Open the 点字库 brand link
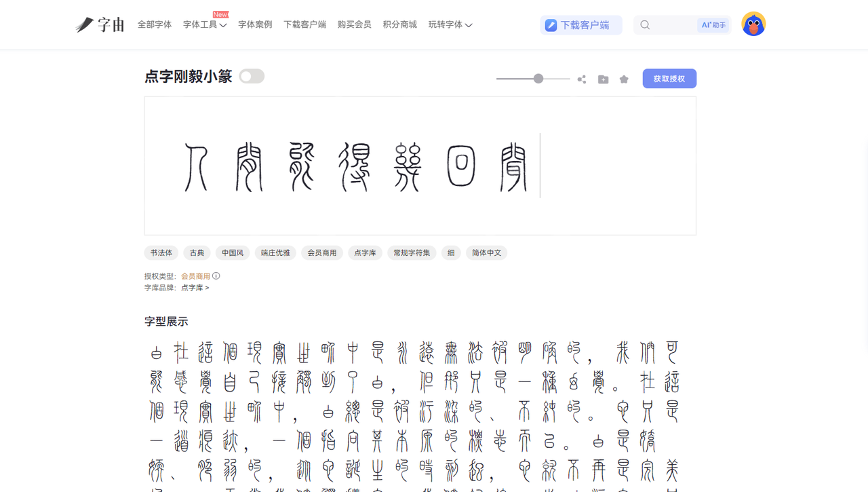Image resolution: width=868 pixels, height=492 pixels. click(195, 288)
